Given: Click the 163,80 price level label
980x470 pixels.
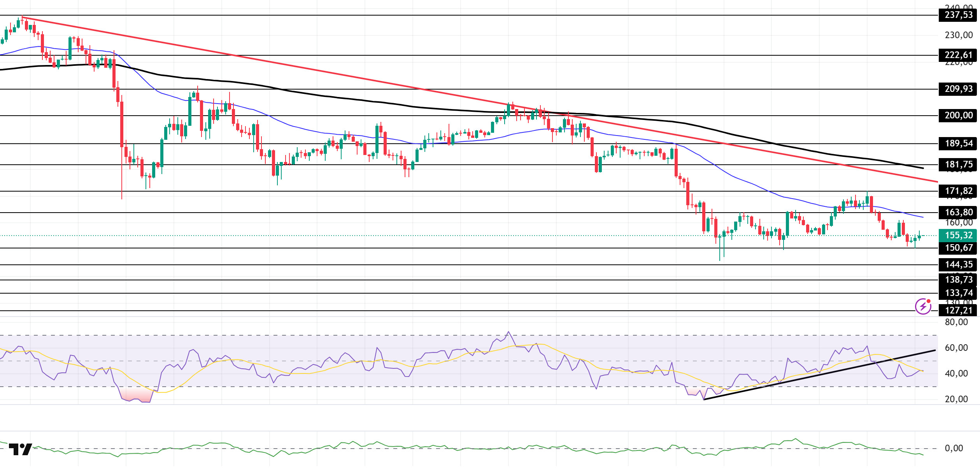Looking at the screenshot, I should [959, 212].
